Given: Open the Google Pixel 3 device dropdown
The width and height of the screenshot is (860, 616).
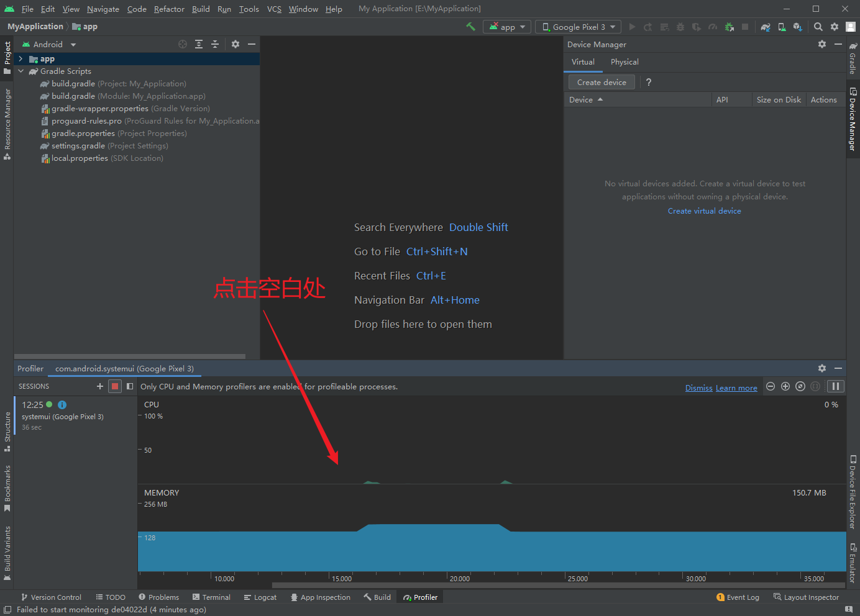Looking at the screenshot, I should point(579,27).
